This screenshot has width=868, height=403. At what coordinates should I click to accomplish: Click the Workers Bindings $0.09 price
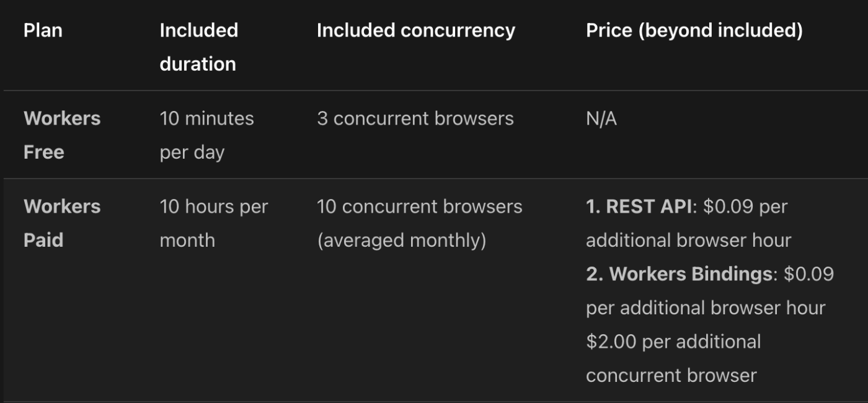pyautogui.click(x=808, y=274)
